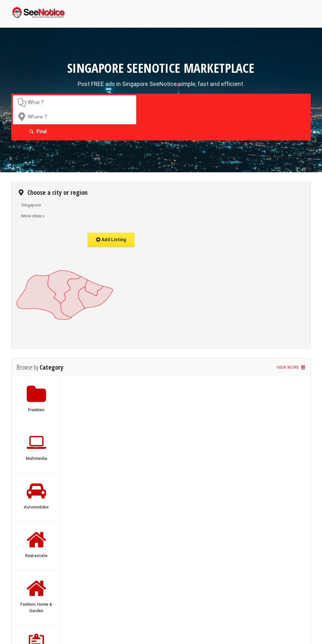Image resolution: width=322 pixels, height=644 pixels.
Task: Open the Fashion, Home & Garden icon
Action: point(36,588)
